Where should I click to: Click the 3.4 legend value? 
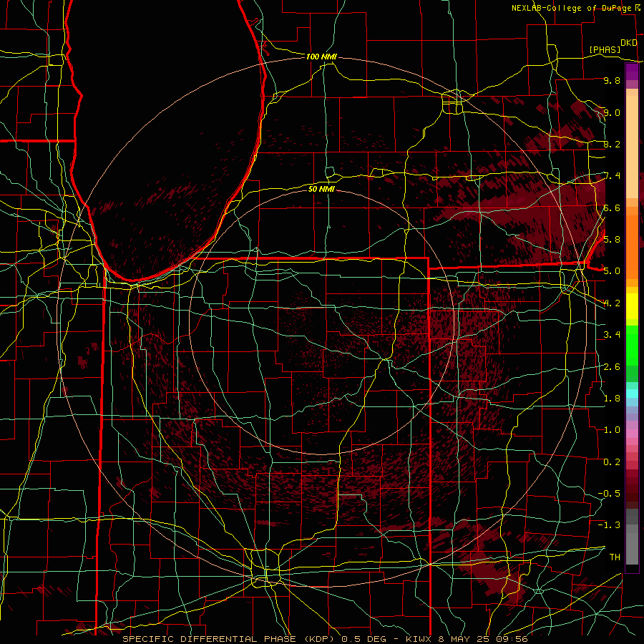612,335
